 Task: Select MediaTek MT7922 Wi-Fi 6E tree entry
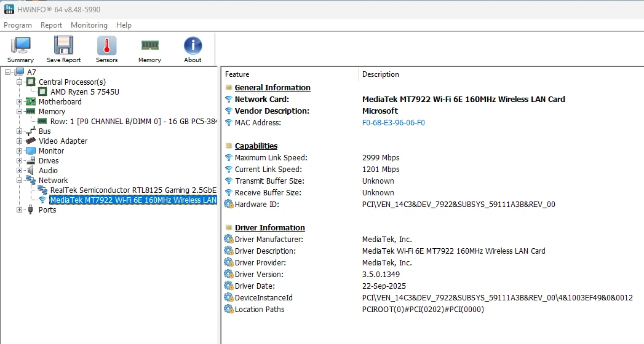click(x=133, y=200)
